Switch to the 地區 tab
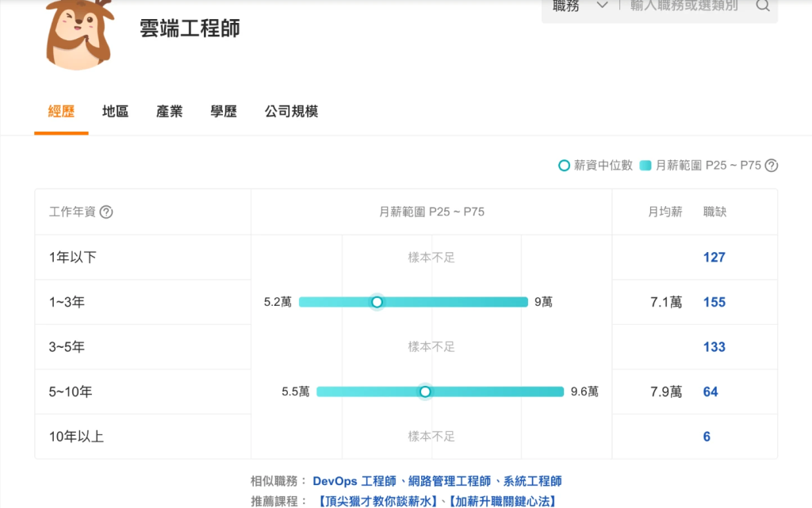Viewport: 812px width, 508px height. tap(115, 111)
